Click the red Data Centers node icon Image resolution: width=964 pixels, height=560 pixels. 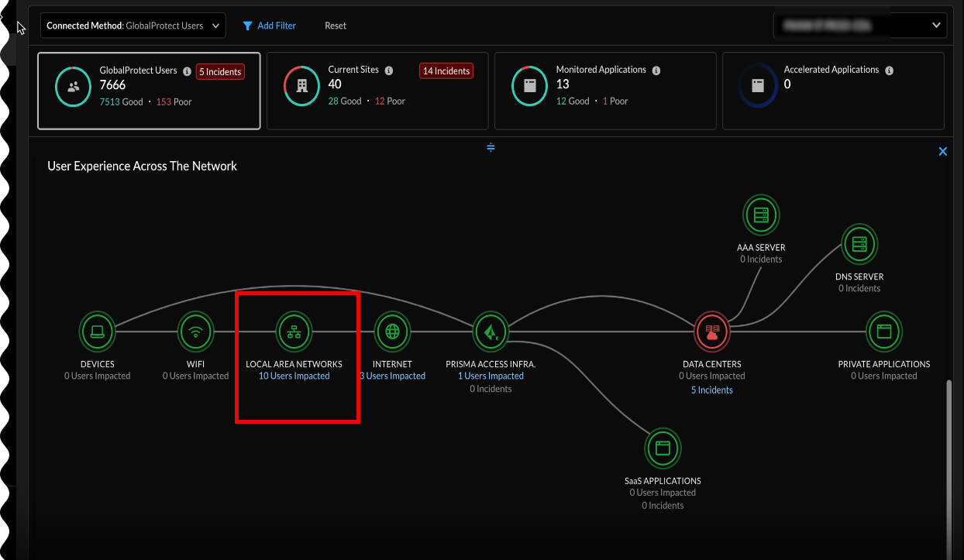click(712, 332)
